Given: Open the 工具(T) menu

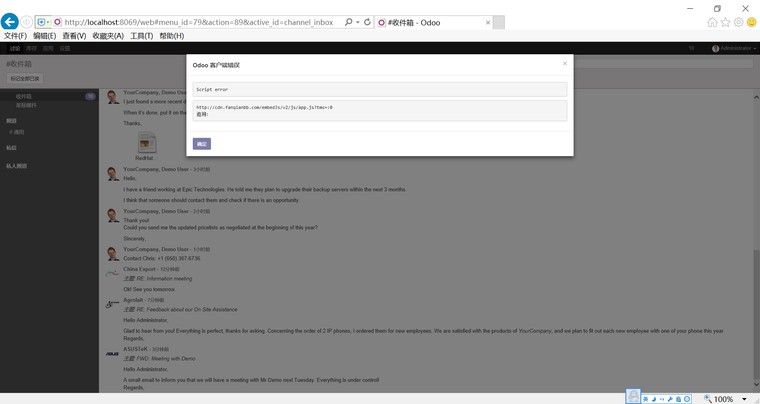Looking at the screenshot, I should coord(142,36).
